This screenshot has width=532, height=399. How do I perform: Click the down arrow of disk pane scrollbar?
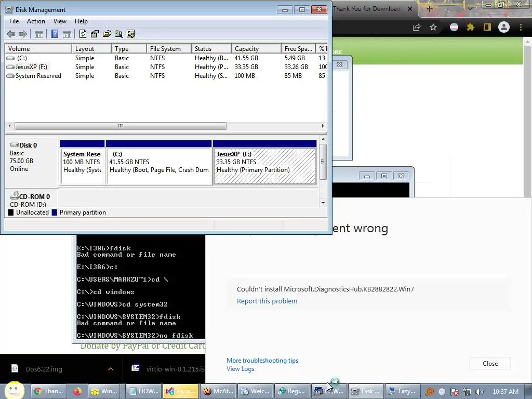[323, 203]
